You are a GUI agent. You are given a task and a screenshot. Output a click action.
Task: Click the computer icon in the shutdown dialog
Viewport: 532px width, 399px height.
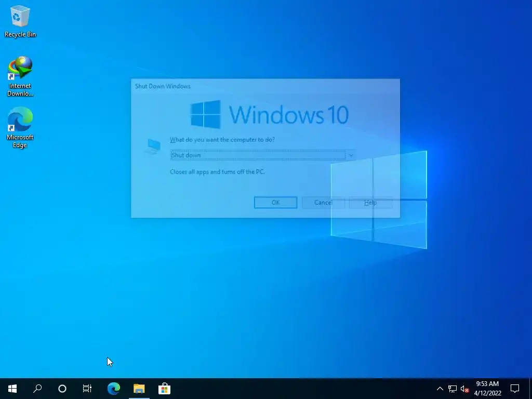(x=153, y=146)
